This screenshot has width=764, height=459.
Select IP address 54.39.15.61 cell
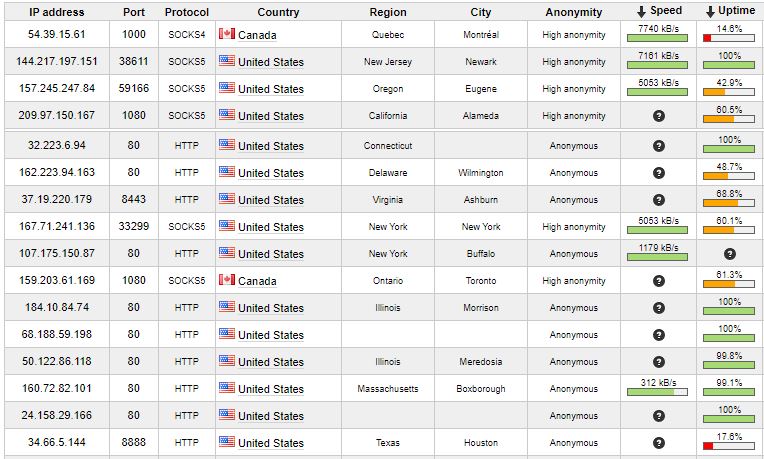(57, 34)
